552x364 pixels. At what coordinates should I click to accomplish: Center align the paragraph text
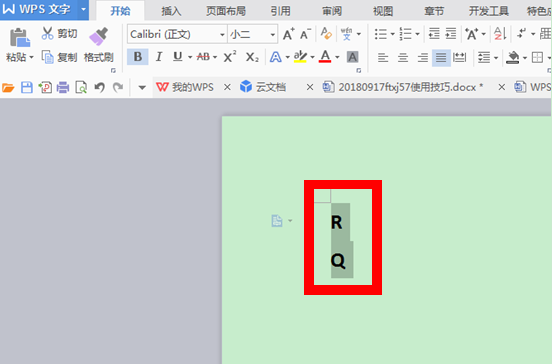tap(403, 57)
